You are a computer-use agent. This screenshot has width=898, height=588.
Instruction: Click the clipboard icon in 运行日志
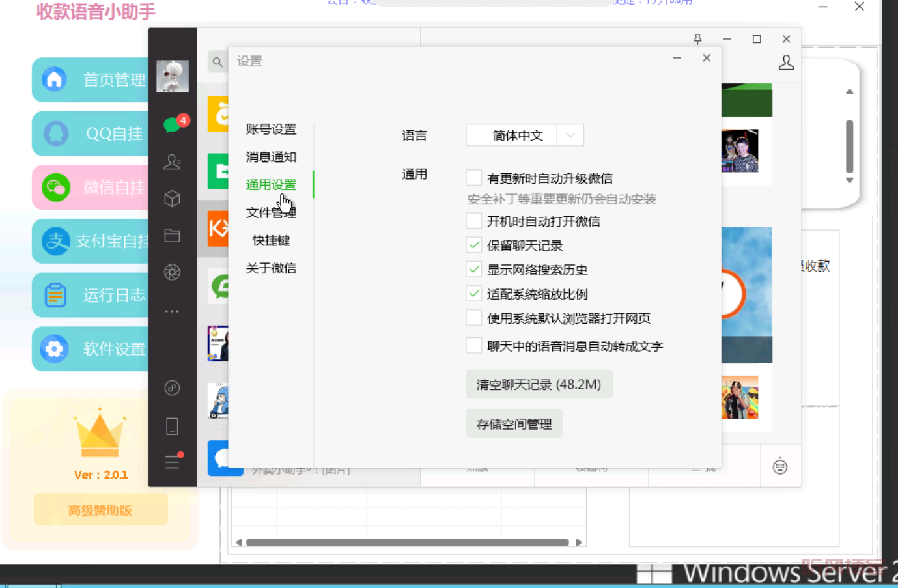click(x=55, y=295)
